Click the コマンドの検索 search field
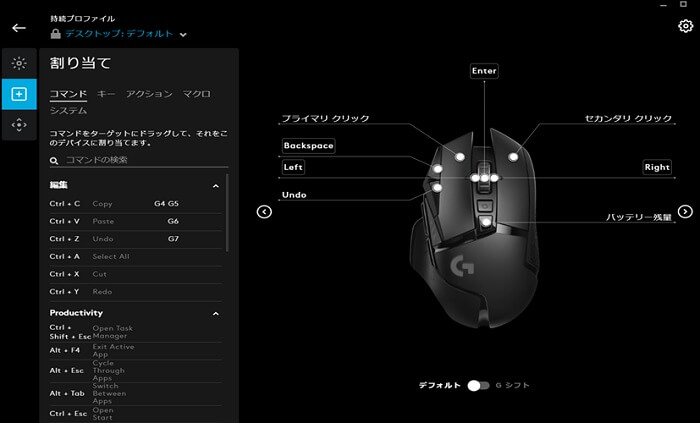The height and width of the screenshot is (423, 700). 139,160
